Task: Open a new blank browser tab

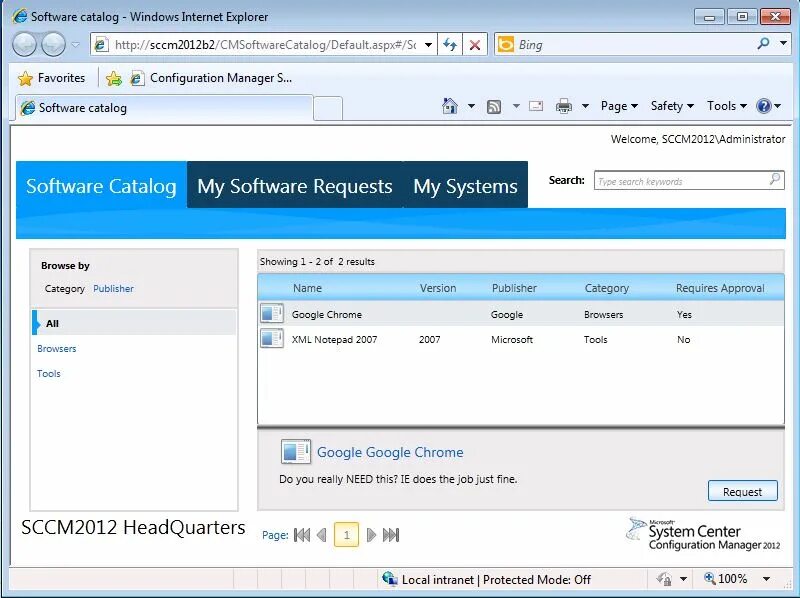Action: (x=328, y=108)
